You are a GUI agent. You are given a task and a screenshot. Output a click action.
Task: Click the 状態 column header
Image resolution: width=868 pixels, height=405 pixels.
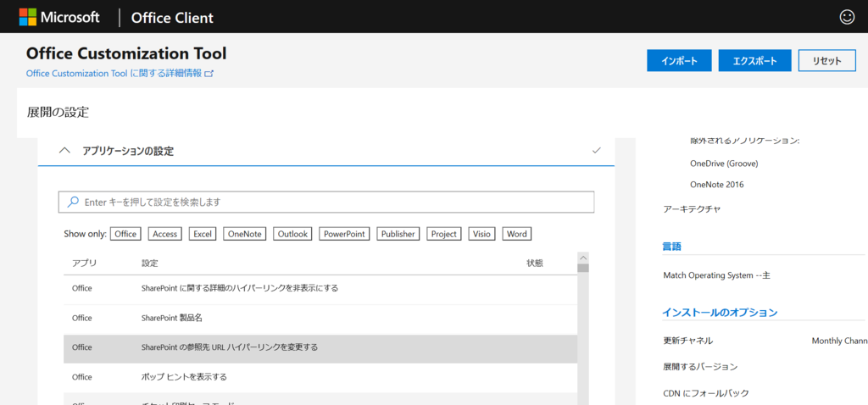pos(534,264)
